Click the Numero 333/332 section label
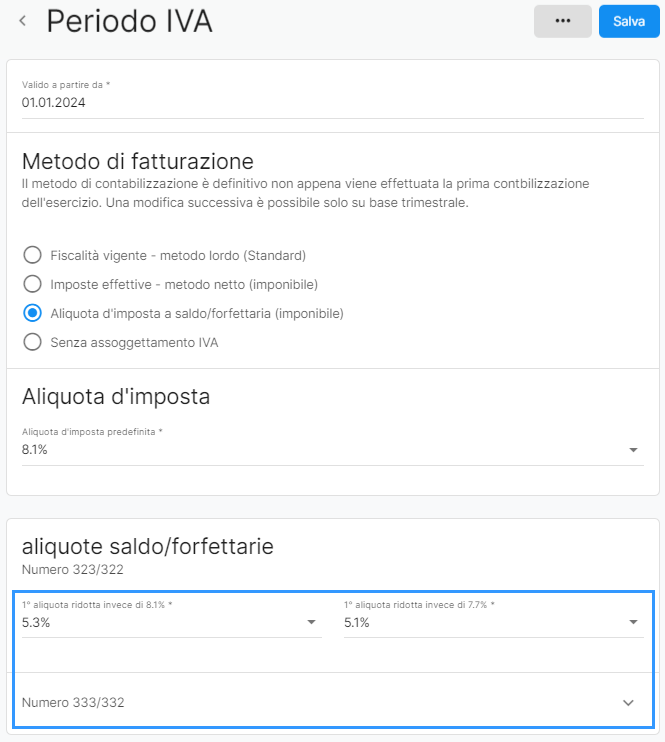 (73, 702)
